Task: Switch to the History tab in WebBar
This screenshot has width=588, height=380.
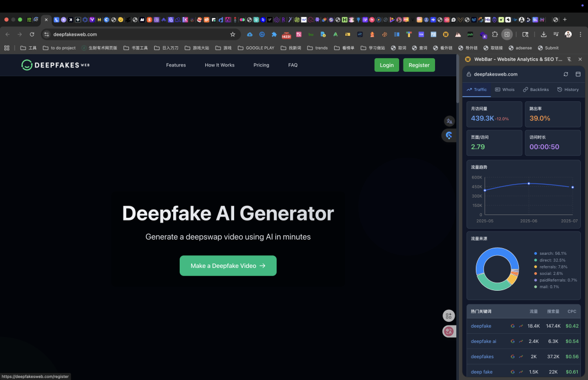Action: click(x=568, y=90)
